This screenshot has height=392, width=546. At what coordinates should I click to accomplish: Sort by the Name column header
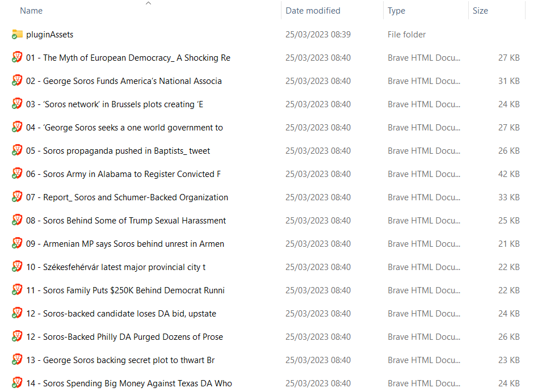[31, 11]
